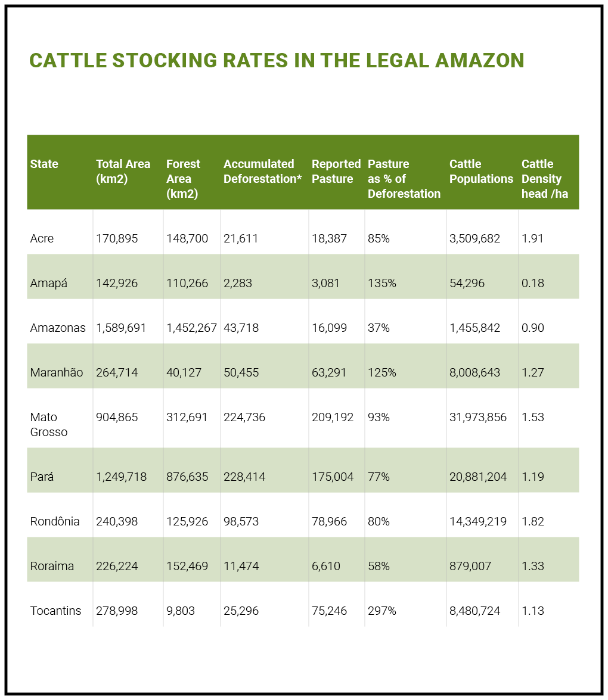Screen dimensions: 608x700
Task: Click the Amapá pasture percentage 135%
Action: (381, 283)
